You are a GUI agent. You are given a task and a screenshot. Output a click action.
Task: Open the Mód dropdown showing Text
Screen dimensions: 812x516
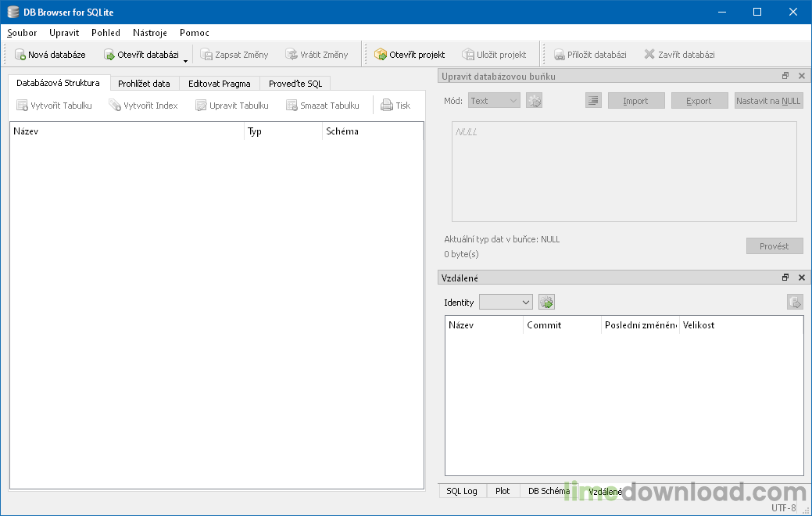coord(493,100)
